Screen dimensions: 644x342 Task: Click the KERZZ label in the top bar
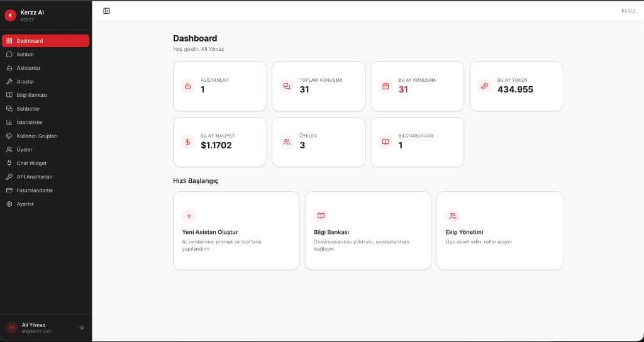(628, 11)
